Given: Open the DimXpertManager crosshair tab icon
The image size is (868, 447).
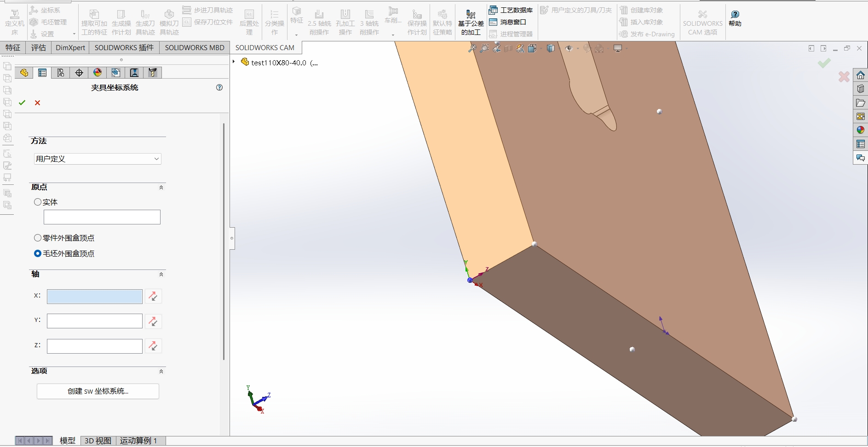Looking at the screenshot, I should point(79,73).
